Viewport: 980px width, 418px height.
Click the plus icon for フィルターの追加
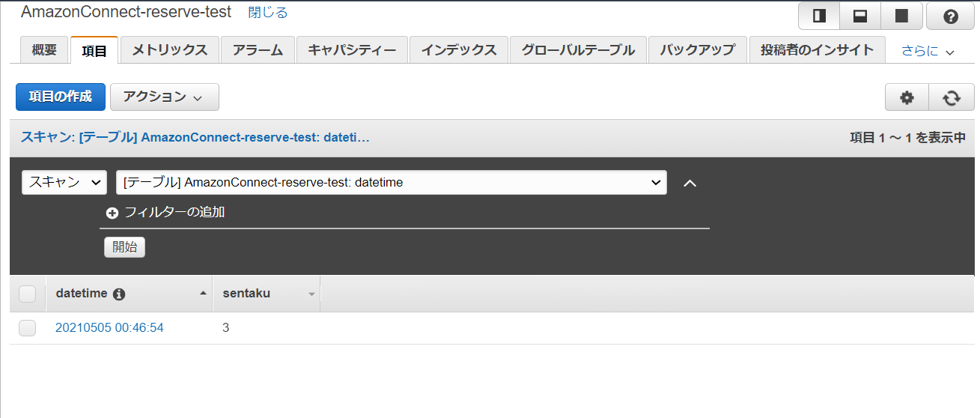click(x=112, y=213)
